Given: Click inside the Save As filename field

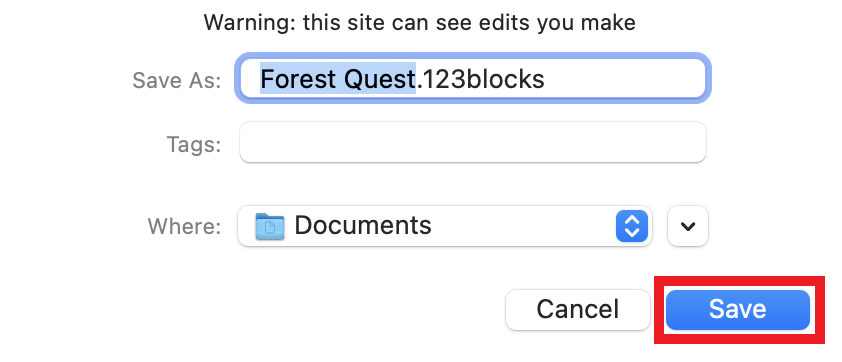Looking at the screenshot, I should (x=473, y=79).
